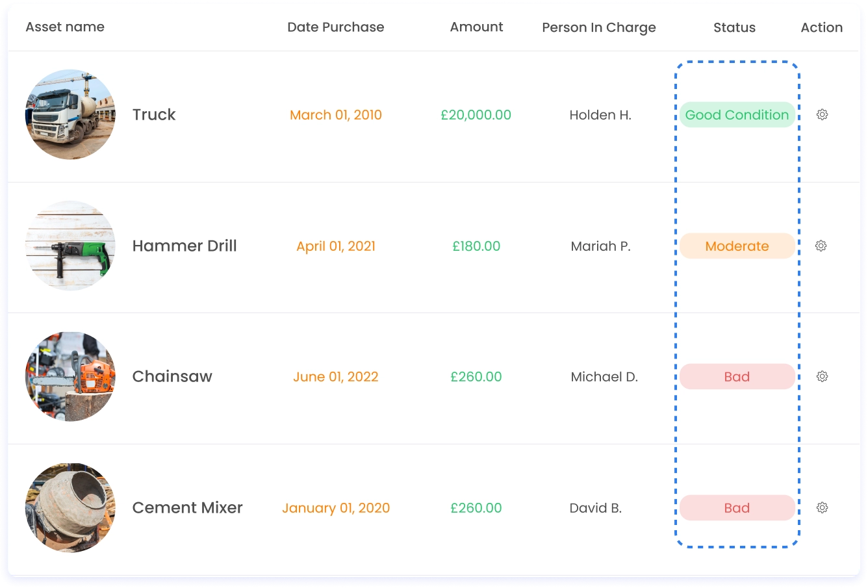Click the Bad status badge for Chainsaw

[x=737, y=377]
